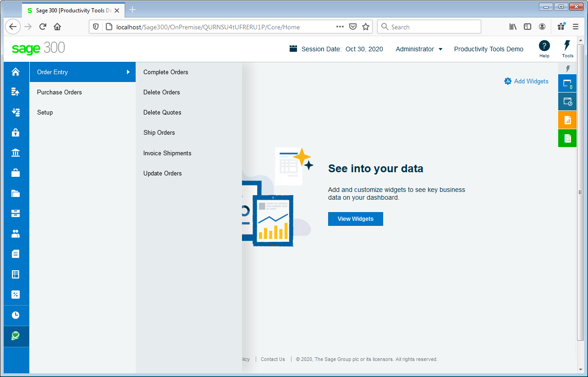Click the Firefox Library icon
Viewport: 588px width, 377px height.
point(513,27)
